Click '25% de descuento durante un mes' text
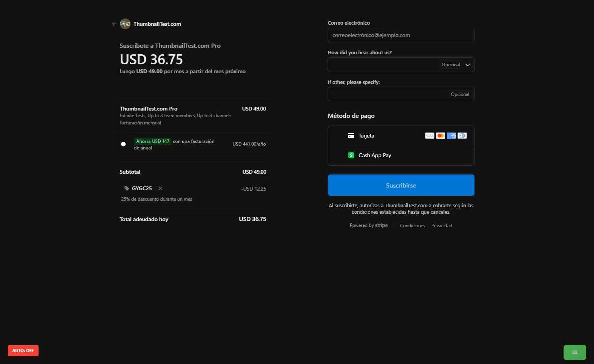Screen dimensions: 594x364 (156, 199)
